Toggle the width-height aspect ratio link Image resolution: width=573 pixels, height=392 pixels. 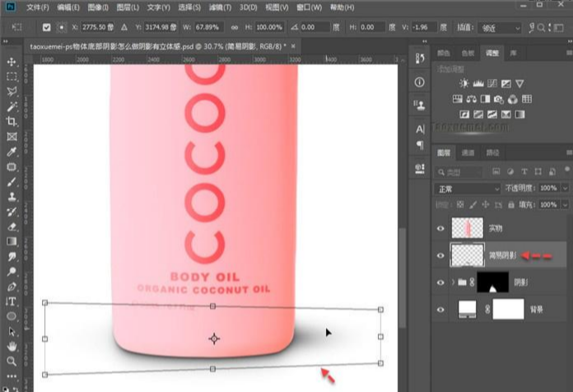click(235, 27)
